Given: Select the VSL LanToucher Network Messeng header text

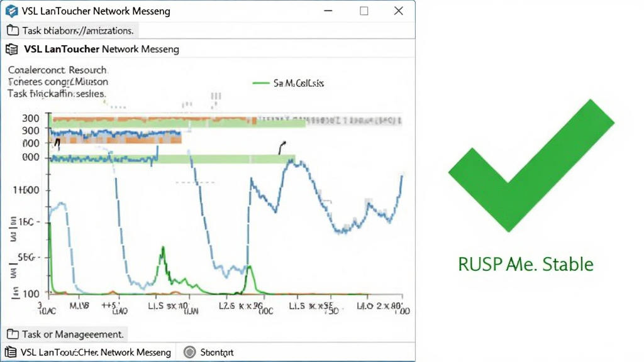Looking at the screenshot, I should point(101,49).
